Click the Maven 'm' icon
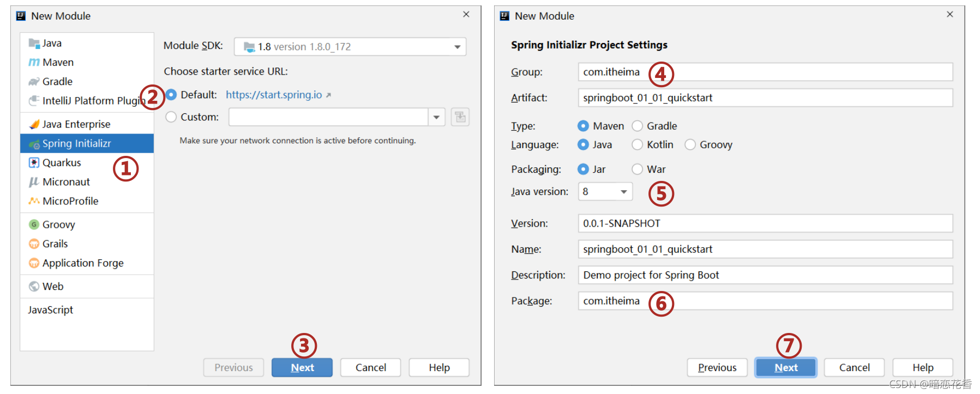The width and height of the screenshot is (980, 394). tap(34, 62)
